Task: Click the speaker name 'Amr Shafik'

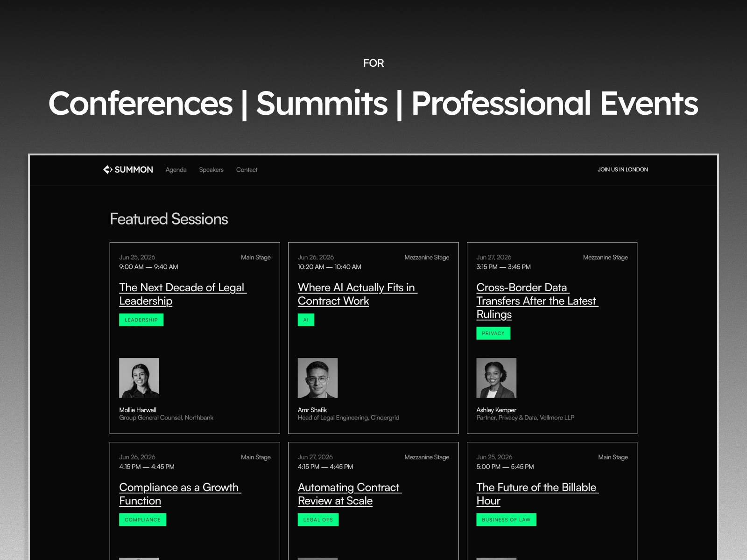Action: coord(312,410)
